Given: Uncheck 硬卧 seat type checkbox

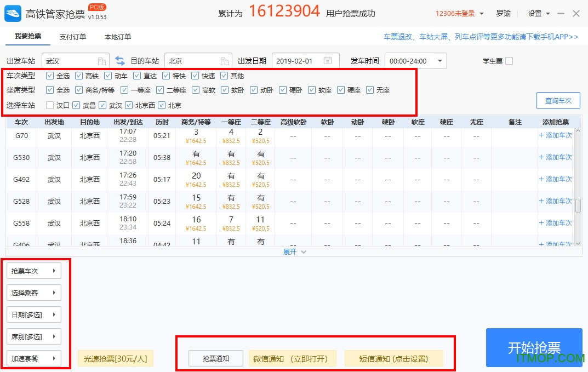Looking at the screenshot, I should point(283,90).
